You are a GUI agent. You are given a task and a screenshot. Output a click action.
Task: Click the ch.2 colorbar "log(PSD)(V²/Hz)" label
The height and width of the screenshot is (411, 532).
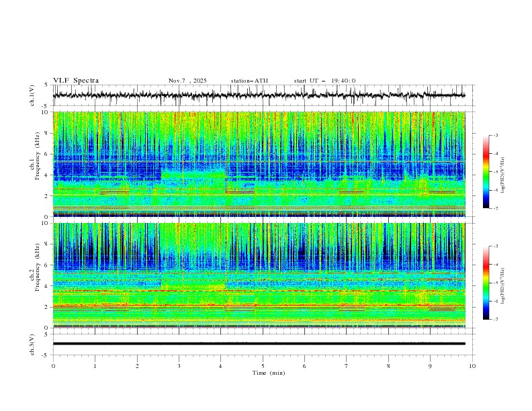503,285
